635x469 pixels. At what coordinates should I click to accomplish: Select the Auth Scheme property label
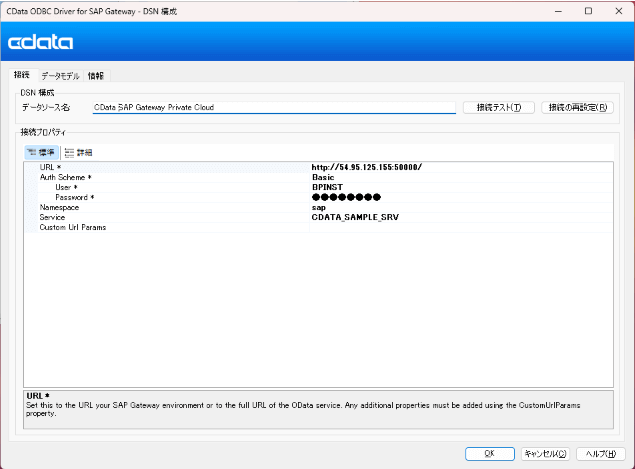65,177
